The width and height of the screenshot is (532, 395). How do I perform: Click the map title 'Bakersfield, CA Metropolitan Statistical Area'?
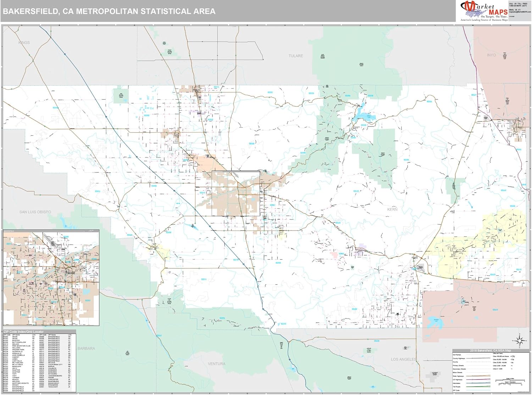109,11
